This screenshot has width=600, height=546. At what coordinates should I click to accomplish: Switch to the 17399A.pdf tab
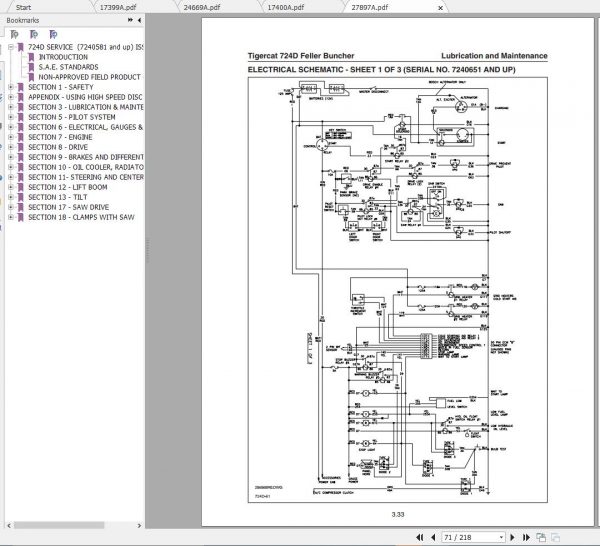(117, 7)
